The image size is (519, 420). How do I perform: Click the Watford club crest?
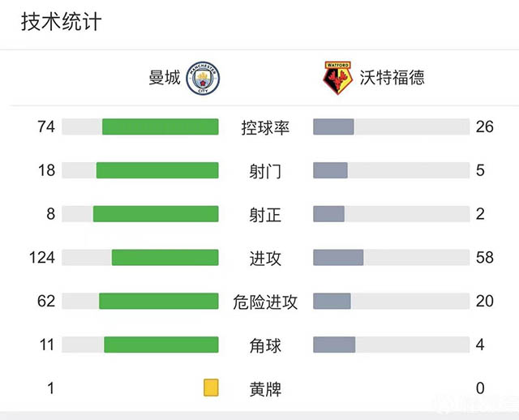pyautogui.click(x=331, y=78)
